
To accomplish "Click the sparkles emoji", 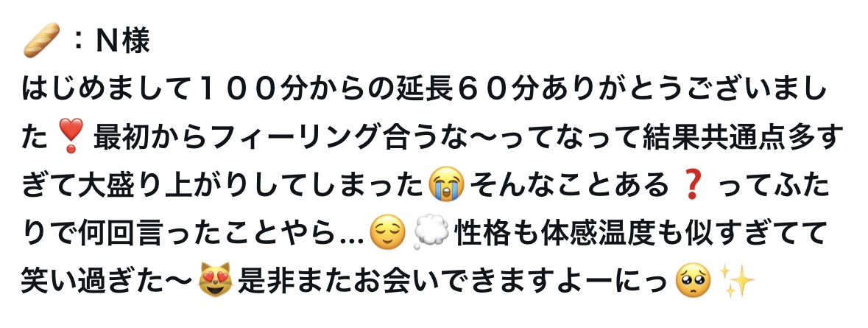I will [738, 280].
